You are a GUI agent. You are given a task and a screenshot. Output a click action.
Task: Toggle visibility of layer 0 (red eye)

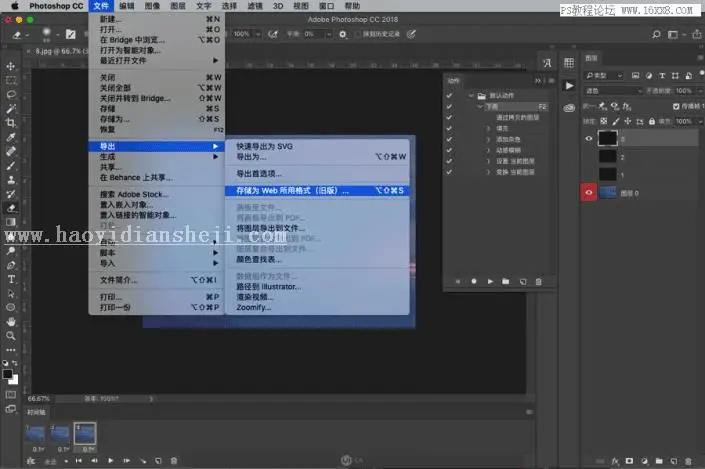589,192
